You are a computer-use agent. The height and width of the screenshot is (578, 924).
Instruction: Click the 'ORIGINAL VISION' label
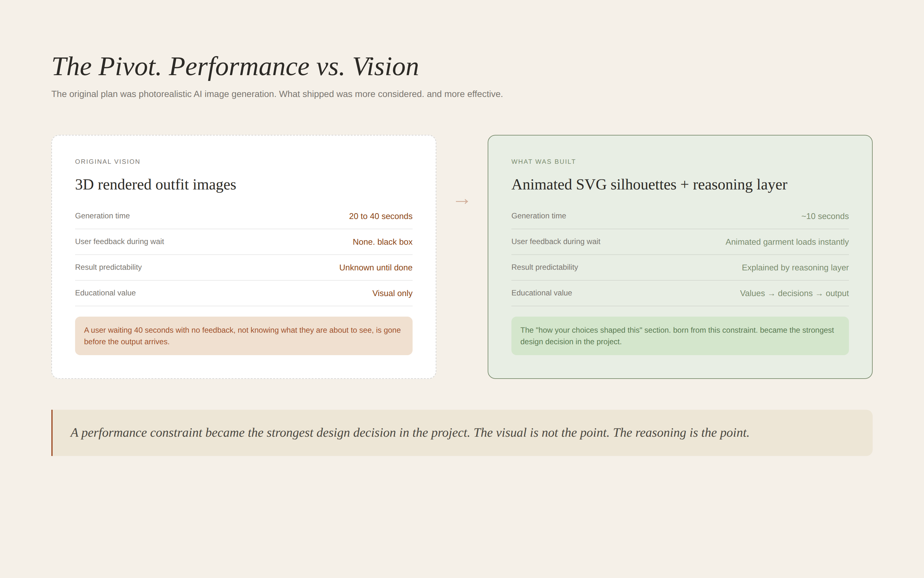click(x=108, y=162)
